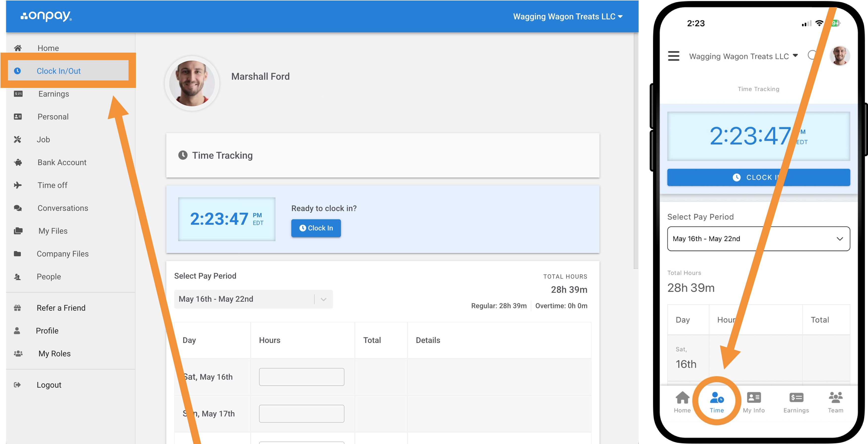Click the blue Clock In button
Screen dimensions: 868x444
[x=316, y=228]
